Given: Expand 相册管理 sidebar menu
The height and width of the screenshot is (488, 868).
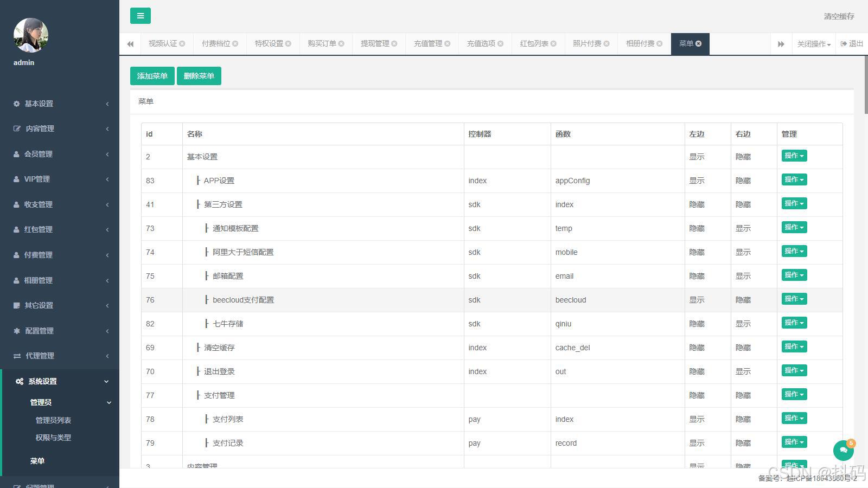Looking at the screenshot, I should point(60,280).
